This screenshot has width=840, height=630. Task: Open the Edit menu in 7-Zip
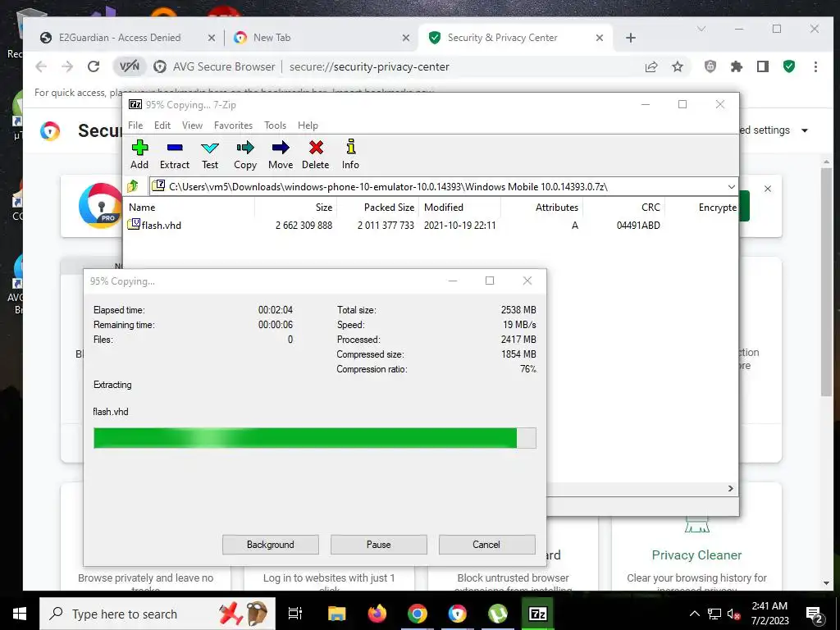coord(162,126)
